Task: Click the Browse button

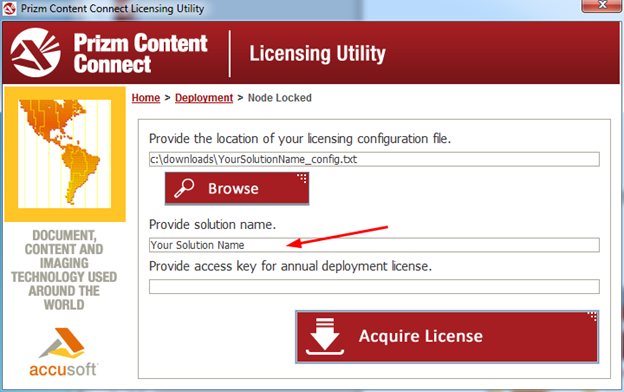Action: pyautogui.click(x=237, y=189)
